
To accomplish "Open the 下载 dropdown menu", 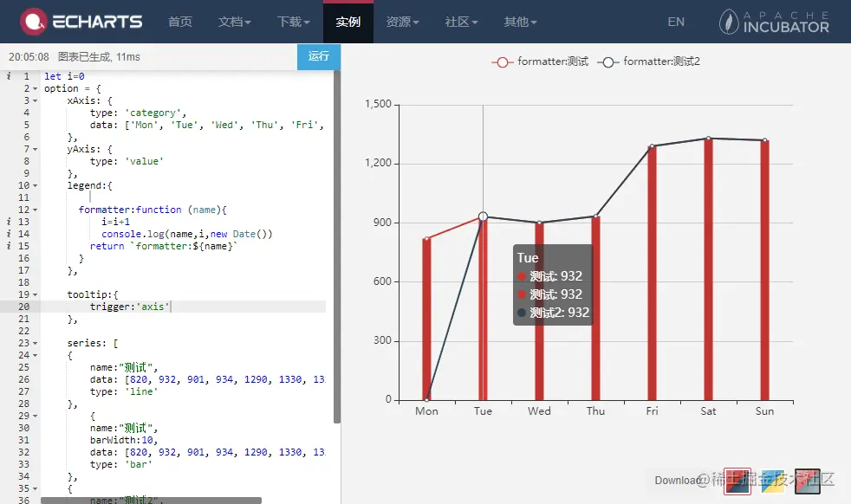I will click(293, 22).
